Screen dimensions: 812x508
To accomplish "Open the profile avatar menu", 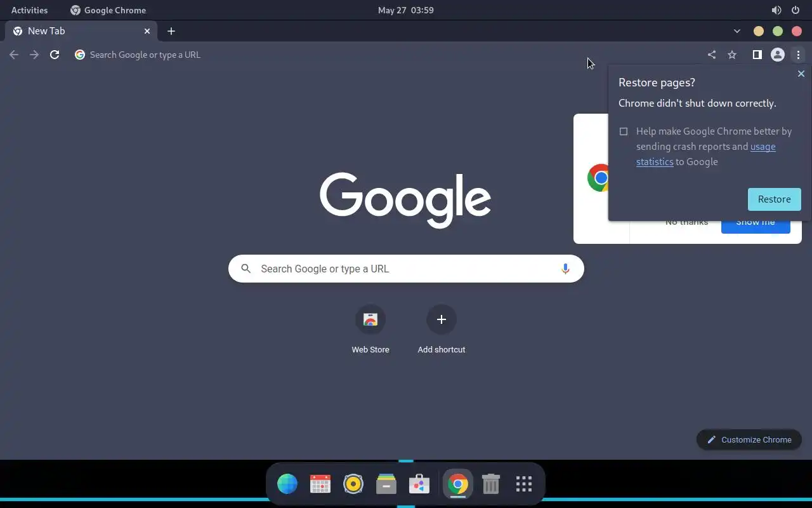I will [x=778, y=55].
